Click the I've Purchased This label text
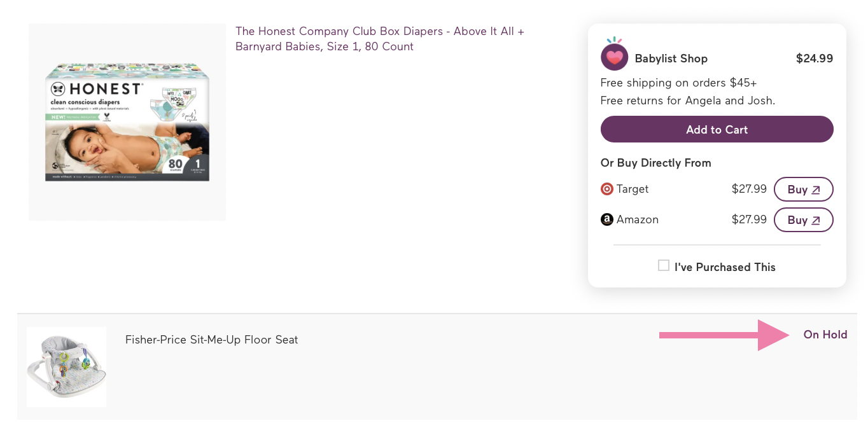Image resolution: width=868 pixels, height=430 pixels. pyautogui.click(x=725, y=267)
